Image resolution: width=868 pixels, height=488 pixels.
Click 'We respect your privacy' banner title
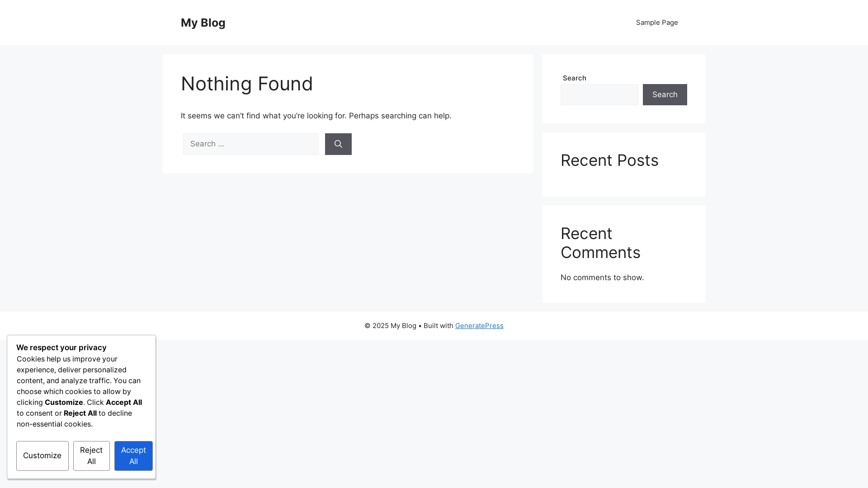coord(61,347)
